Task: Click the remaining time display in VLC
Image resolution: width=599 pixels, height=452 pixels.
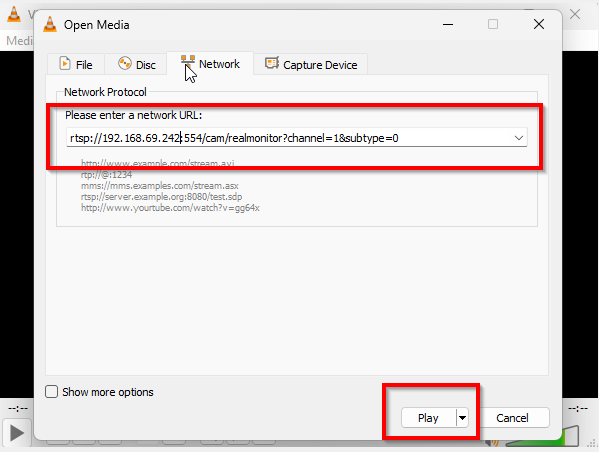Action: point(578,409)
